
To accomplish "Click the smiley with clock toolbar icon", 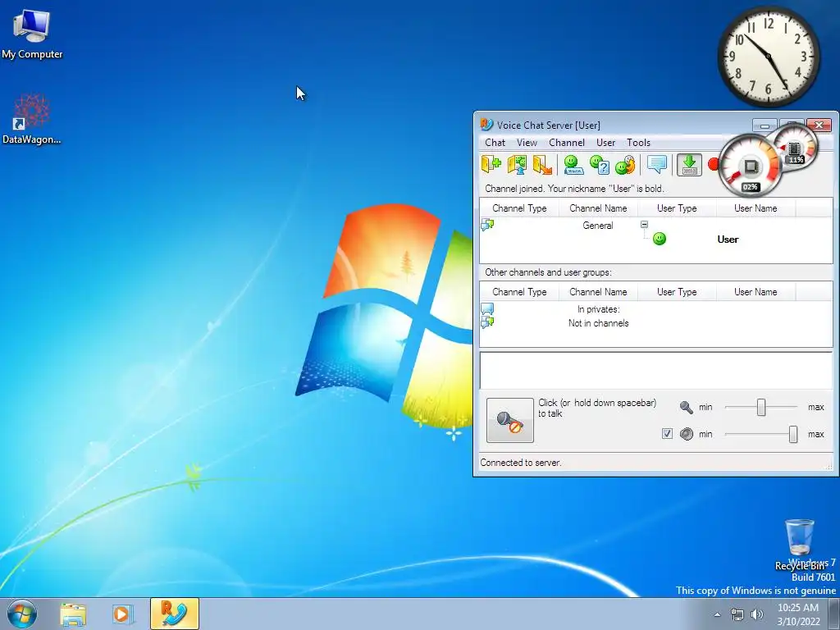I will [x=624, y=165].
